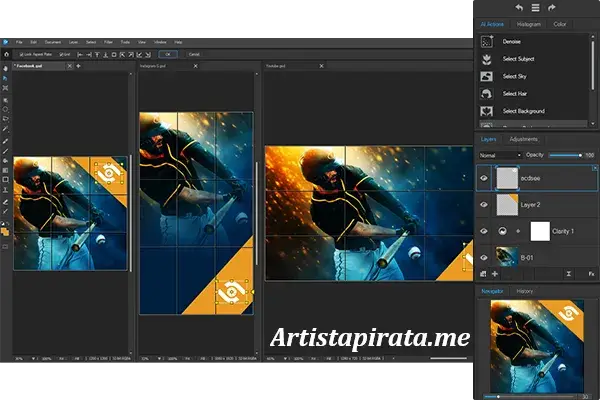Hide the Clarity 1 adjustment layer
Screen dimensions: 600x400
[x=484, y=231]
